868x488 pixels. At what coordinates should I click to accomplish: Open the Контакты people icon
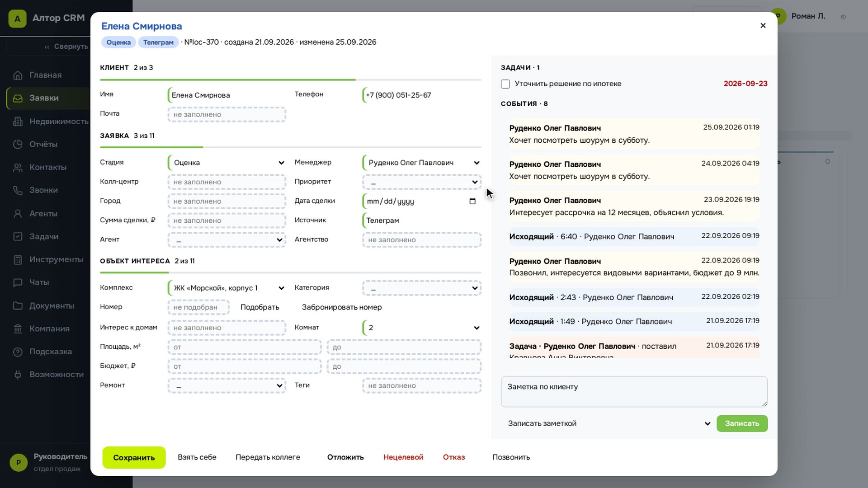click(x=18, y=167)
